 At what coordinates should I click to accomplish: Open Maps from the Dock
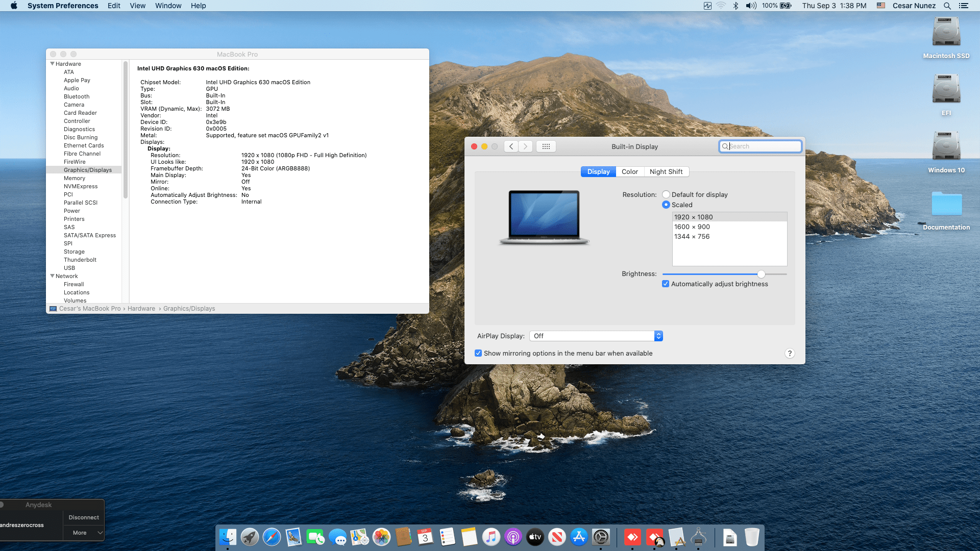tap(359, 537)
